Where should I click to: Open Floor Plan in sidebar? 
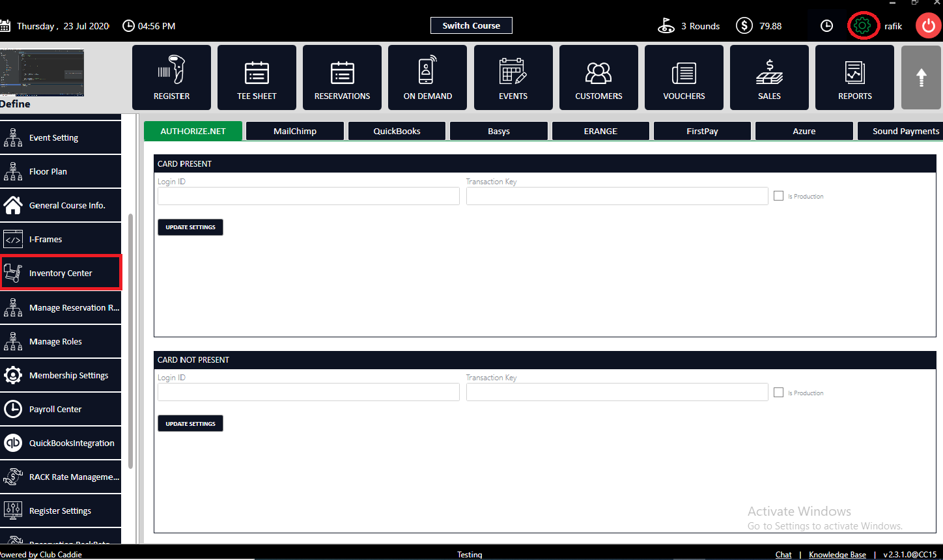pyautogui.click(x=61, y=171)
